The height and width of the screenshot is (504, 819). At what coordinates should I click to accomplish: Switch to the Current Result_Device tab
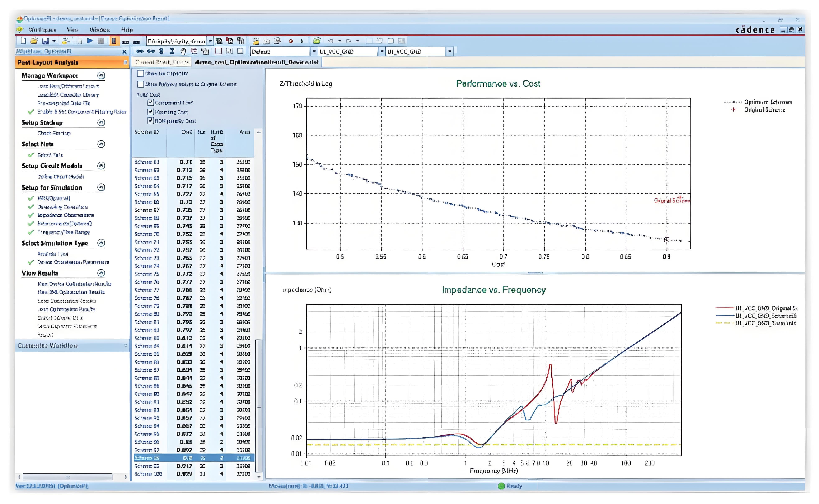coord(162,62)
